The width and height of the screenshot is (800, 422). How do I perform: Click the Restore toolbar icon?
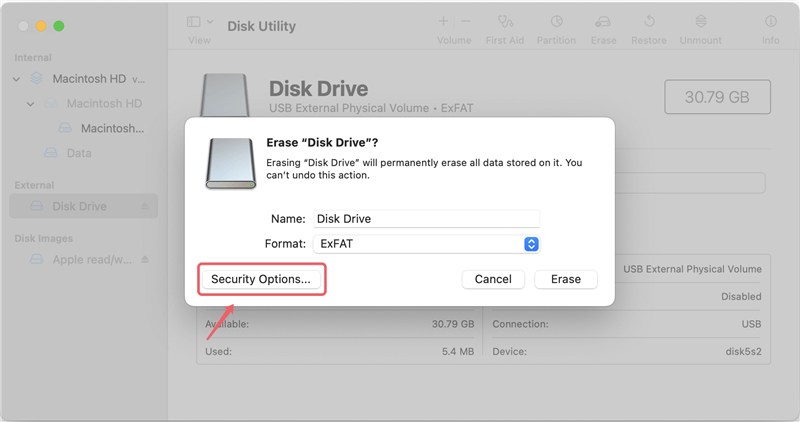point(649,21)
